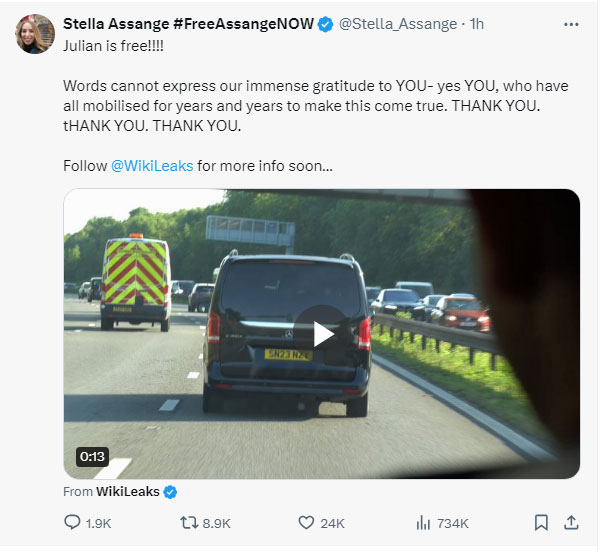Viewport: 601px width, 552px height.
Task: Click the verified badge beside #FreeAssangeNOW
Action: [325, 24]
